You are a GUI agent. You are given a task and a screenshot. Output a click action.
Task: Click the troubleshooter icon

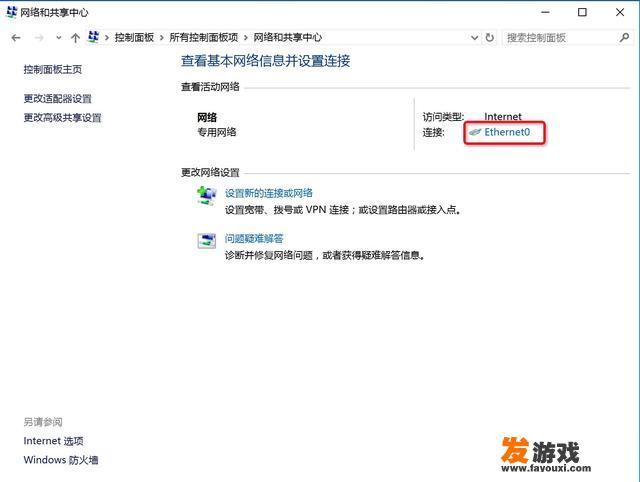[207, 241]
